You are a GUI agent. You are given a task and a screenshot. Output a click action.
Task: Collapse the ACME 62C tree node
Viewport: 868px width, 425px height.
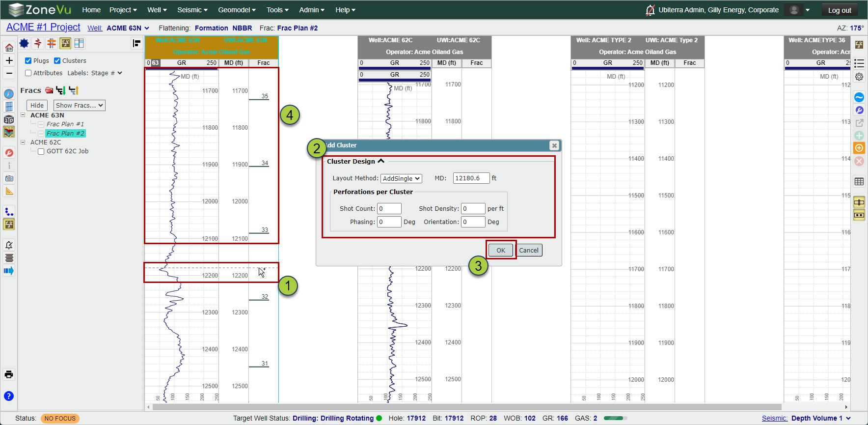point(23,142)
